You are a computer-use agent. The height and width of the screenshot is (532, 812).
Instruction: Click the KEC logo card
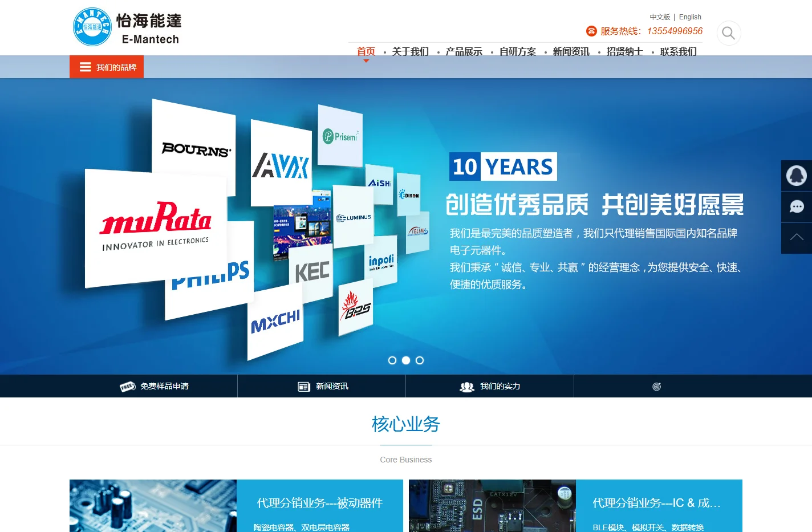click(x=311, y=272)
